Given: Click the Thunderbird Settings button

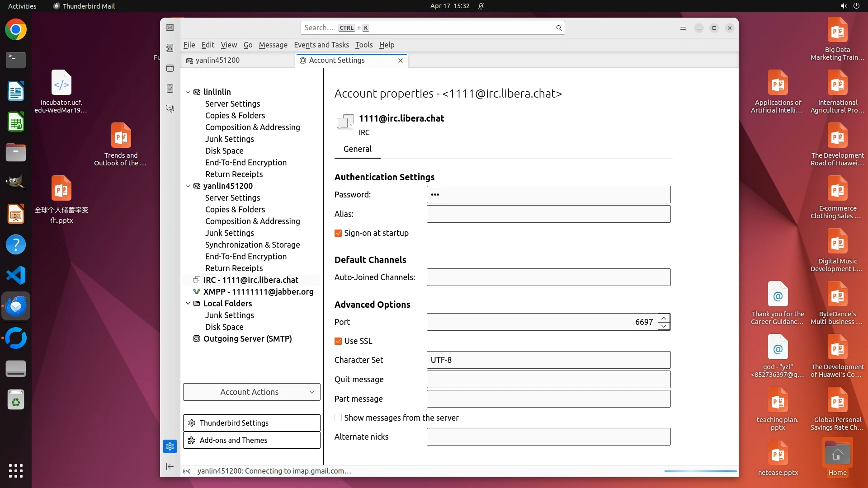Looking at the screenshot, I should pos(251,423).
